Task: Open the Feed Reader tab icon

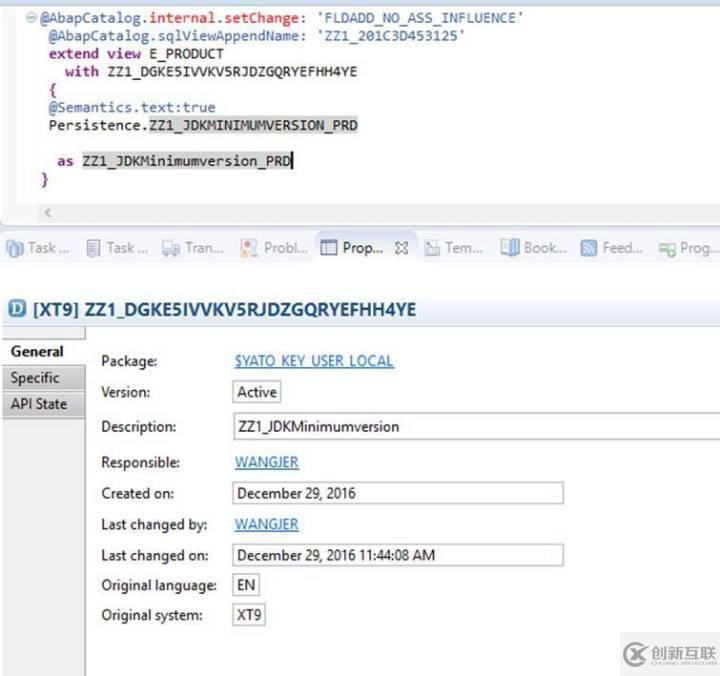Action: (589, 248)
